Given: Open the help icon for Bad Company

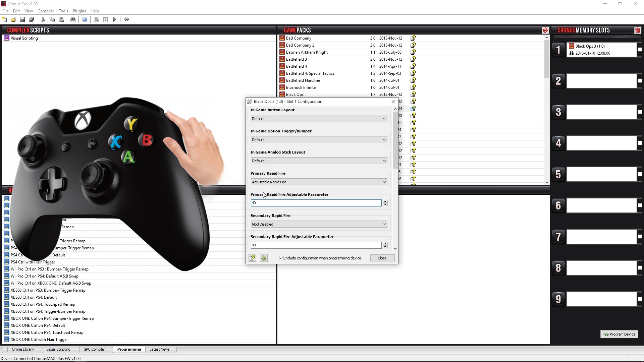Looking at the screenshot, I should [x=413, y=38].
